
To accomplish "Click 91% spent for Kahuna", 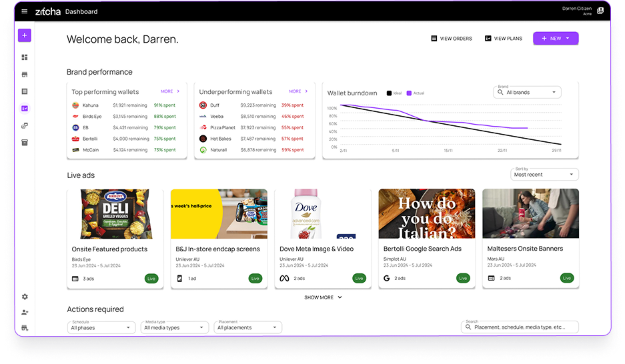I will click(165, 105).
